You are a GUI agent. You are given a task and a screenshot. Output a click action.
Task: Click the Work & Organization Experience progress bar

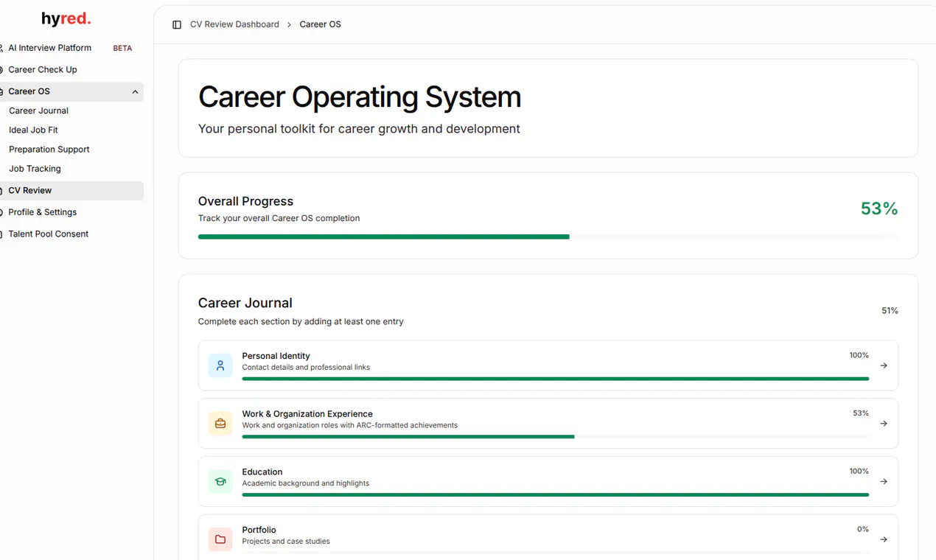click(x=556, y=437)
